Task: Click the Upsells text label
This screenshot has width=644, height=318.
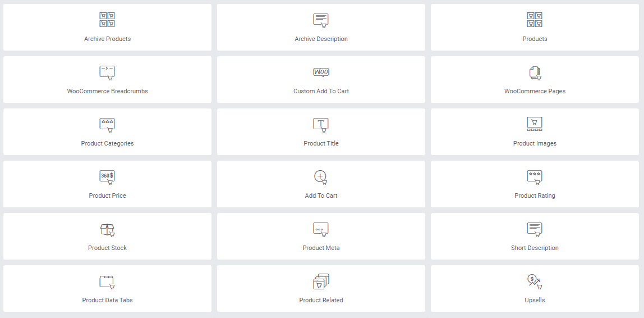Action: click(535, 301)
